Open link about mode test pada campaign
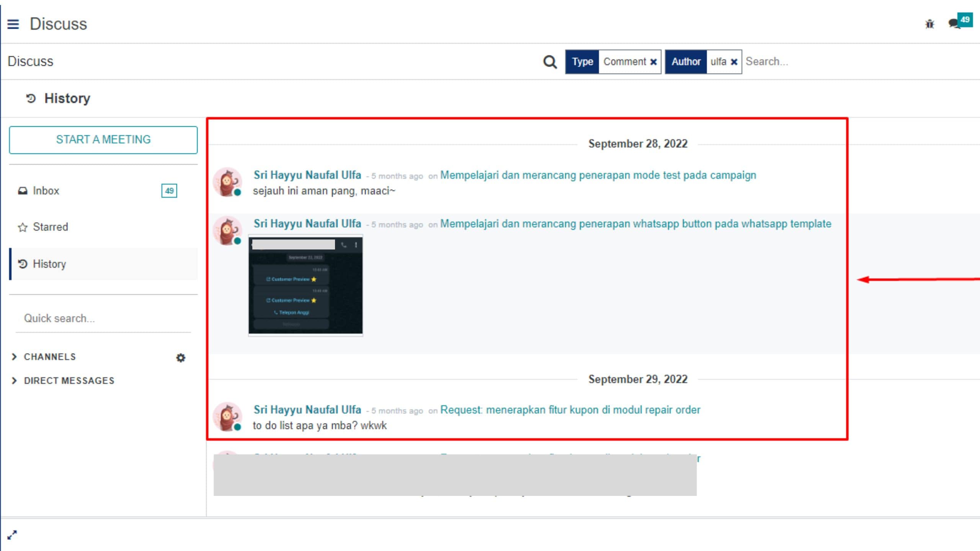The height and width of the screenshot is (551, 980). pos(598,175)
